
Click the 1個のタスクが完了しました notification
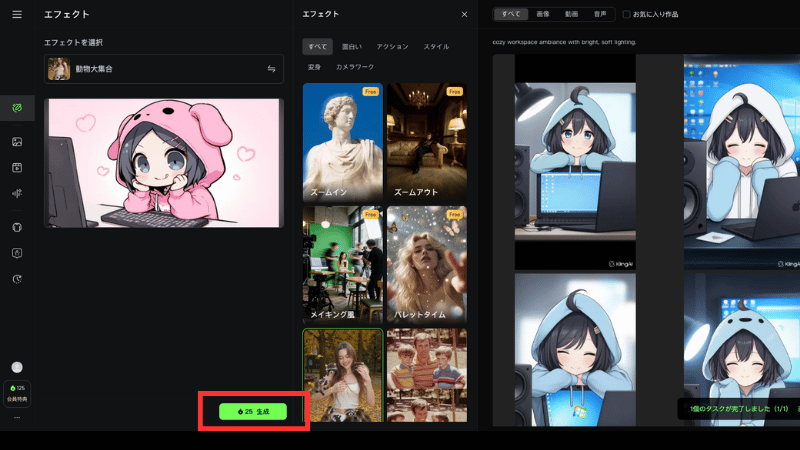739,409
